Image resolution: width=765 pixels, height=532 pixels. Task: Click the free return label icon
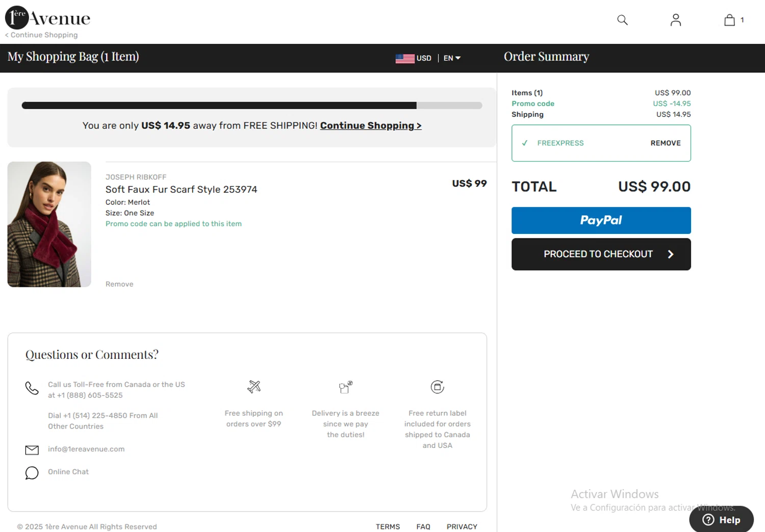[438, 387]
